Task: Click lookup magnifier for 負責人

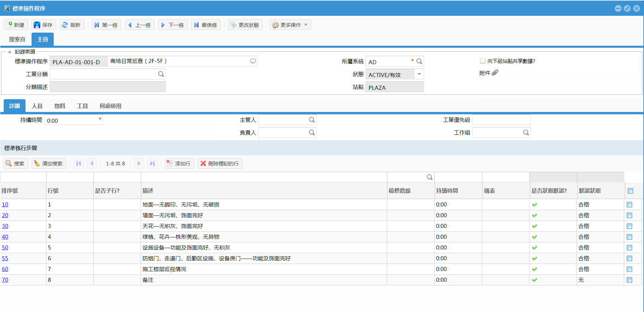Action: point(312,132)
